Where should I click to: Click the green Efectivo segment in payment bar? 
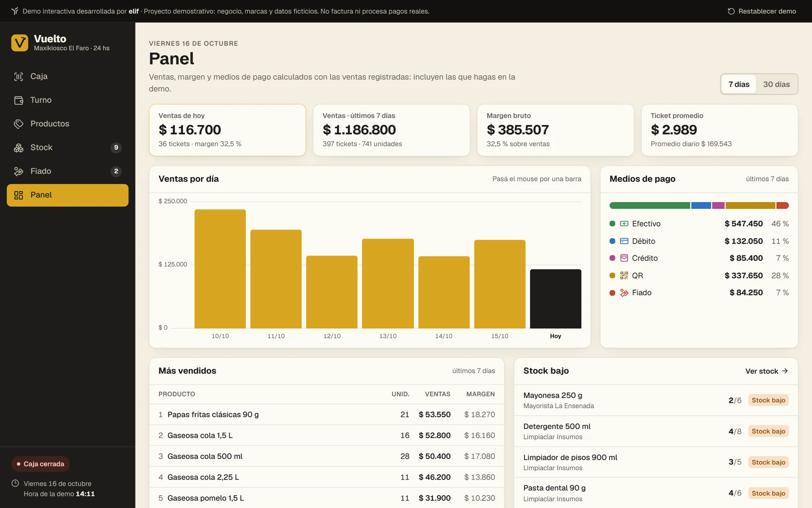[x=650, y=206]
